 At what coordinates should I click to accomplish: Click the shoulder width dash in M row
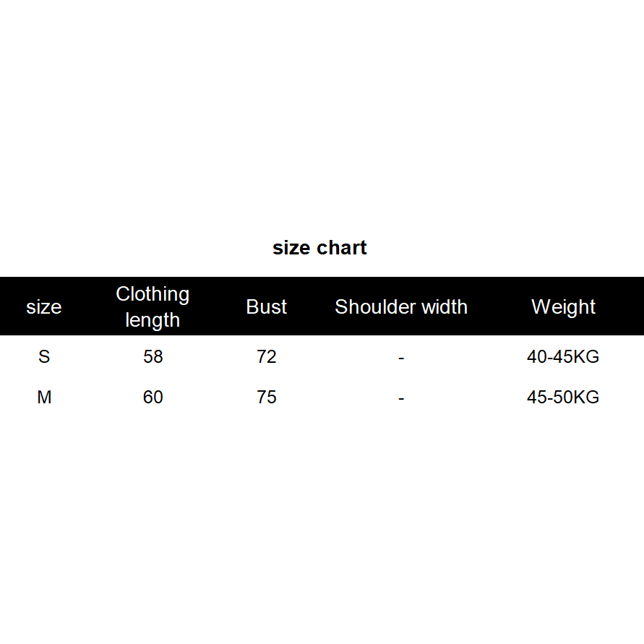[x=401, y=398]
